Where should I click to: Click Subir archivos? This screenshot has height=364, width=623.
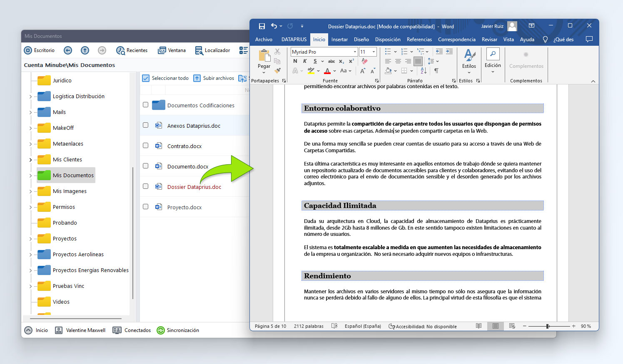(x=214, y=78)
